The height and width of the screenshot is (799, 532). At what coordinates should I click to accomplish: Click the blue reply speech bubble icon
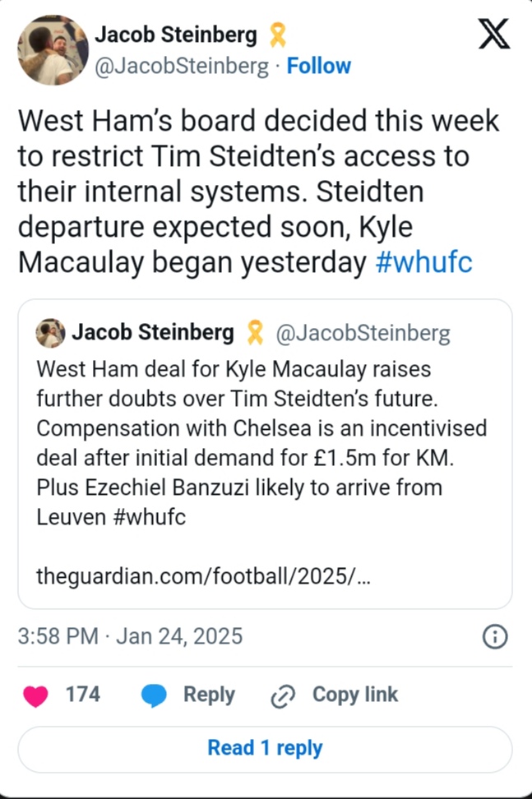[x=154, y=695]
